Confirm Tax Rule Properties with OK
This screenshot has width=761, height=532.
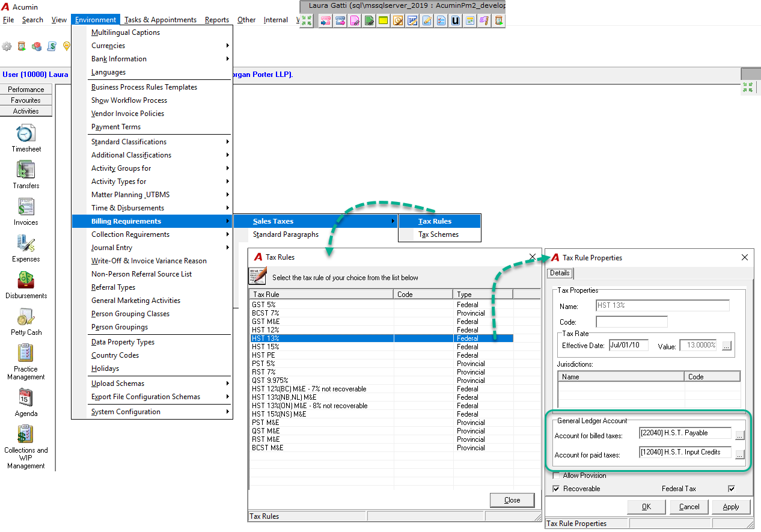(x=646, y=507)
